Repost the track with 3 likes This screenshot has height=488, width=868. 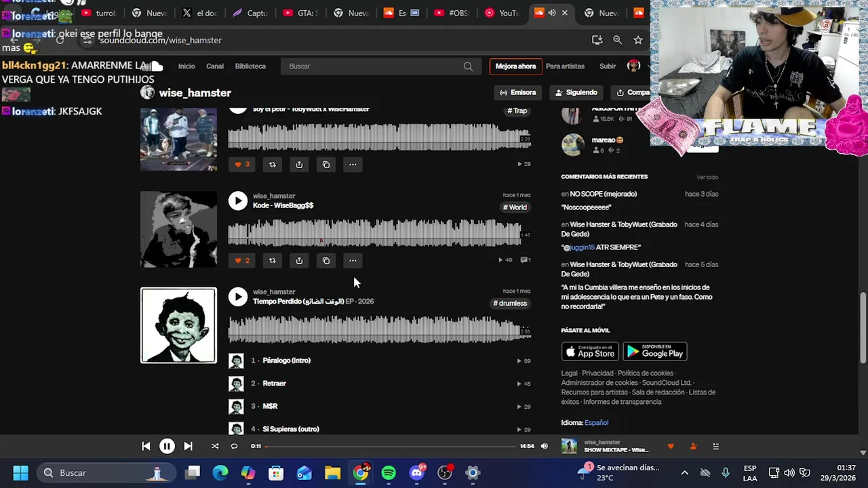pos(272,164)
